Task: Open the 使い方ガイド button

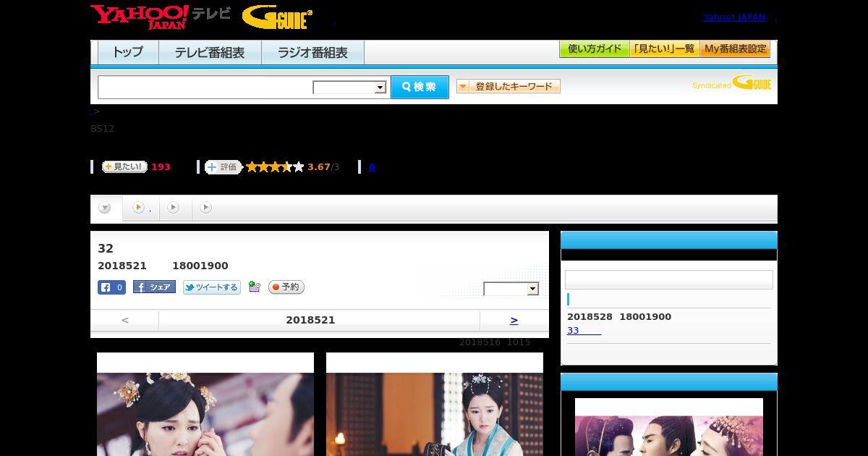Action: 595,49
